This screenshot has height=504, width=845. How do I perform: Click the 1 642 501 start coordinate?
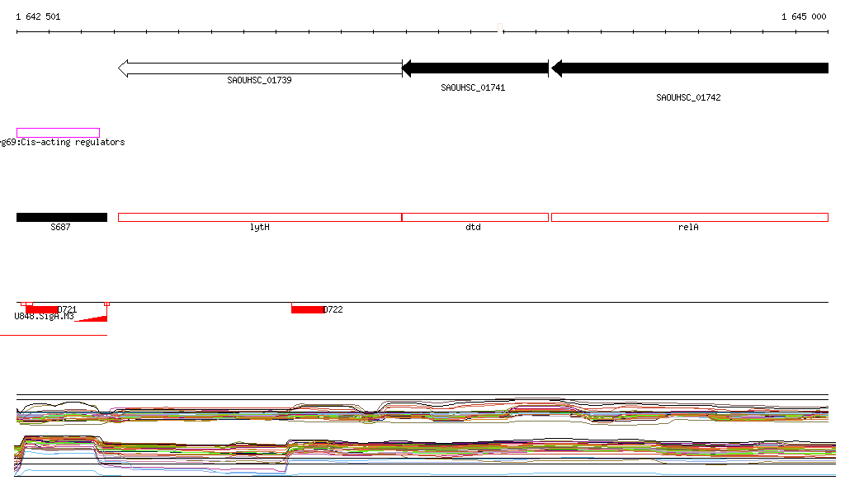pos(38,16)
